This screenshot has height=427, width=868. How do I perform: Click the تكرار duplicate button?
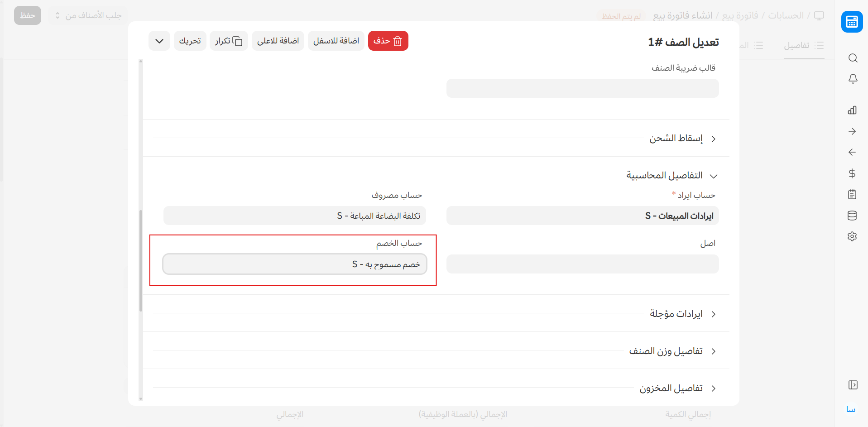click(229, 41)
